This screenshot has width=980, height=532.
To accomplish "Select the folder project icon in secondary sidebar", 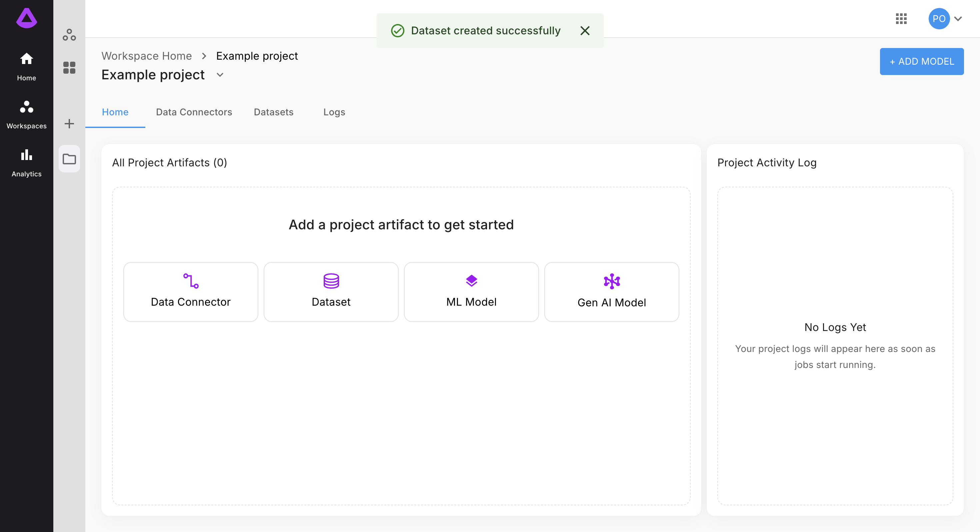I will pyautogui.click(x=69, y=159).
